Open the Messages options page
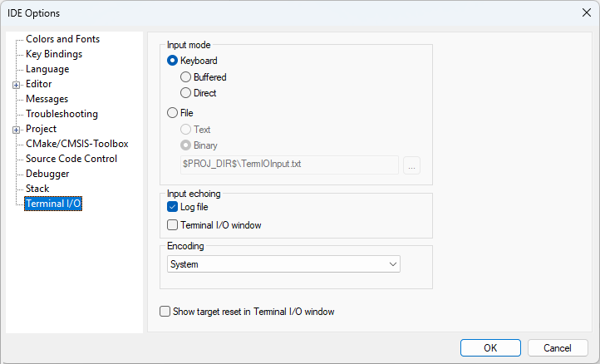Image resolution: width=600 pixels, height=364 pixels. click(x=47, y=99)
